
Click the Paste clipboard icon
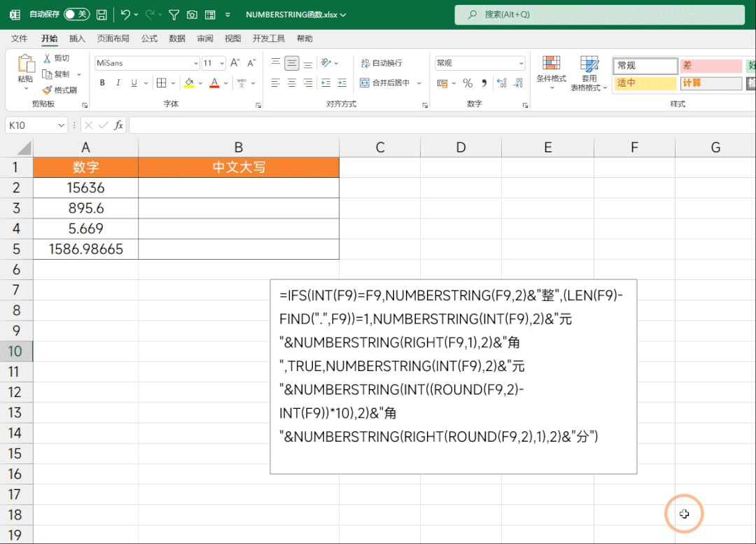26,64
